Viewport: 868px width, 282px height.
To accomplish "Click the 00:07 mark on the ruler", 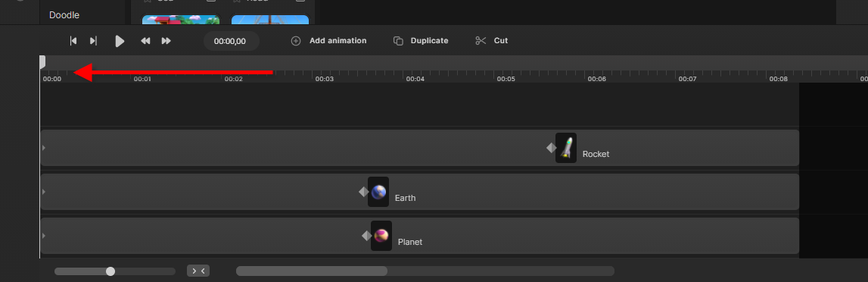I will coord(688,79).
